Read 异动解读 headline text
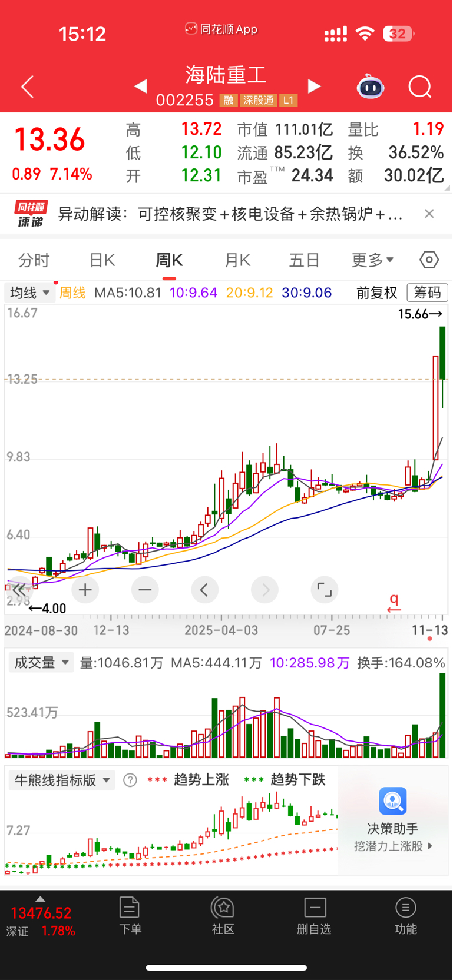Image resolution: width=453 pixels, height=980 pixels. click(230, 214)
